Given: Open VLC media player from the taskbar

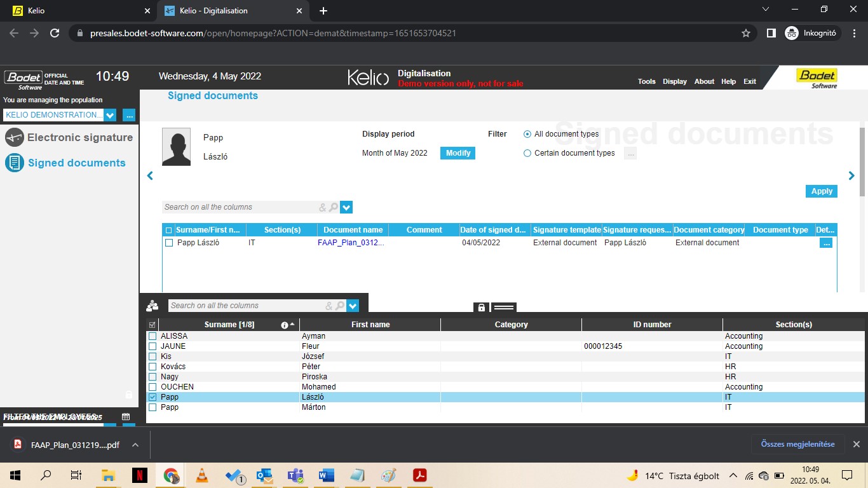Looking at the screenshot, I should coord(202,475).
